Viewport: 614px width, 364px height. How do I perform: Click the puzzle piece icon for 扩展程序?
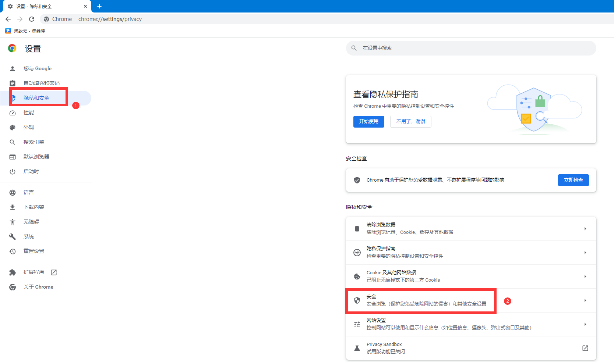click(13, 272)
